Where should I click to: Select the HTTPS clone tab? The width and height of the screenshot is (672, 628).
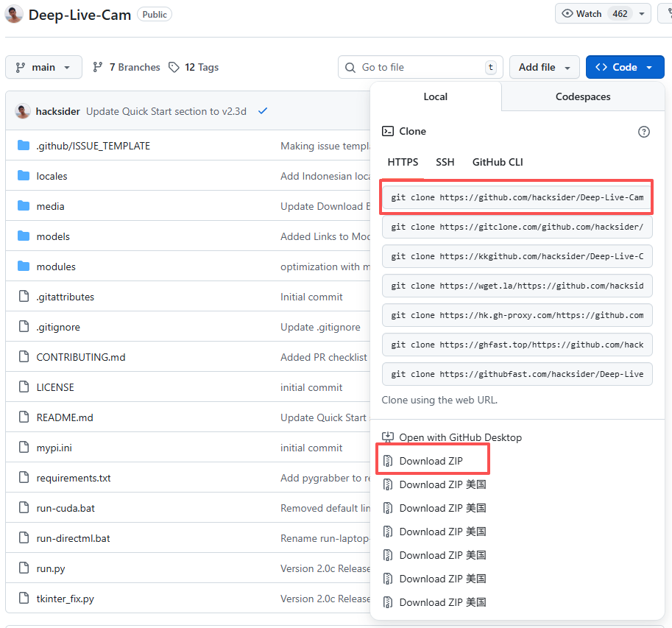tap(403, 163)
